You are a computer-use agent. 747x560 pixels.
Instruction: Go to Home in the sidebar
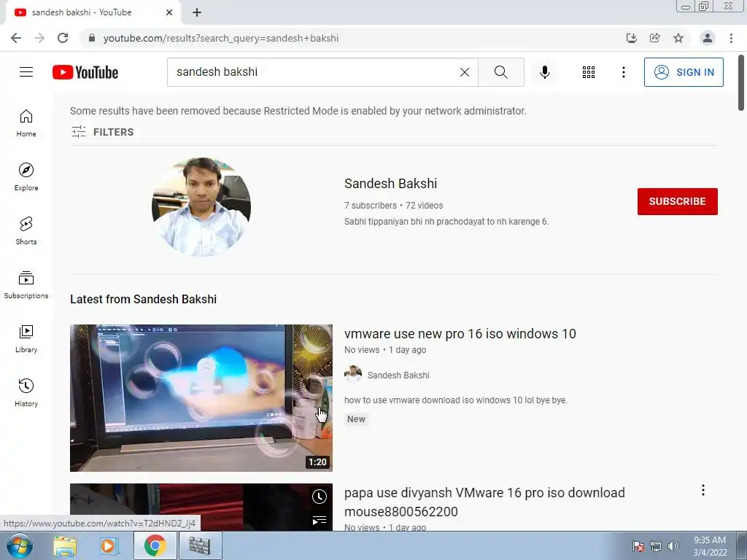tap(26, 123)
